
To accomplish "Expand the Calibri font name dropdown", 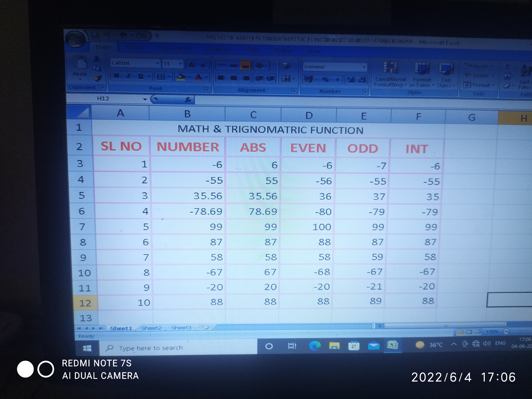I will click(157, 63).
